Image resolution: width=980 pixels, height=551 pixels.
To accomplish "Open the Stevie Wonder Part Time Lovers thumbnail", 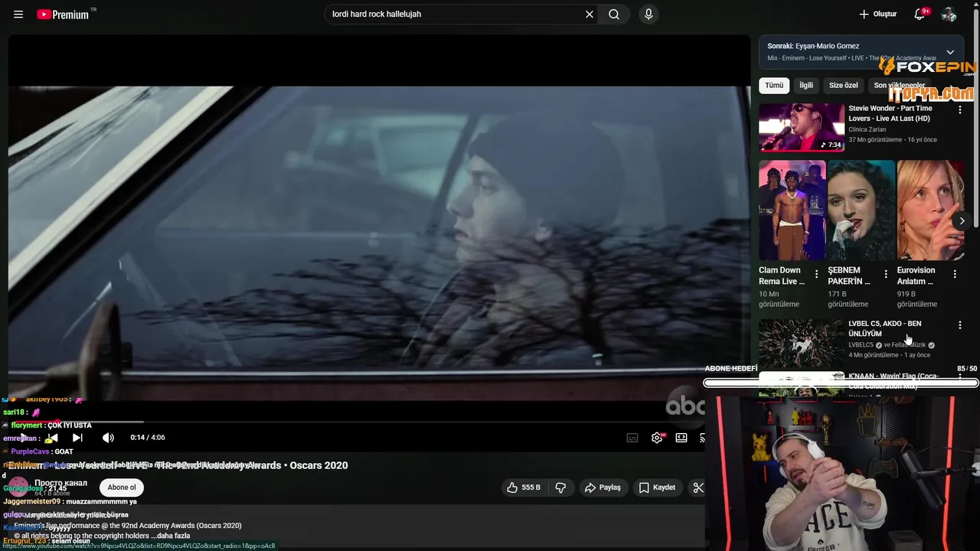I will coord(802,128).
